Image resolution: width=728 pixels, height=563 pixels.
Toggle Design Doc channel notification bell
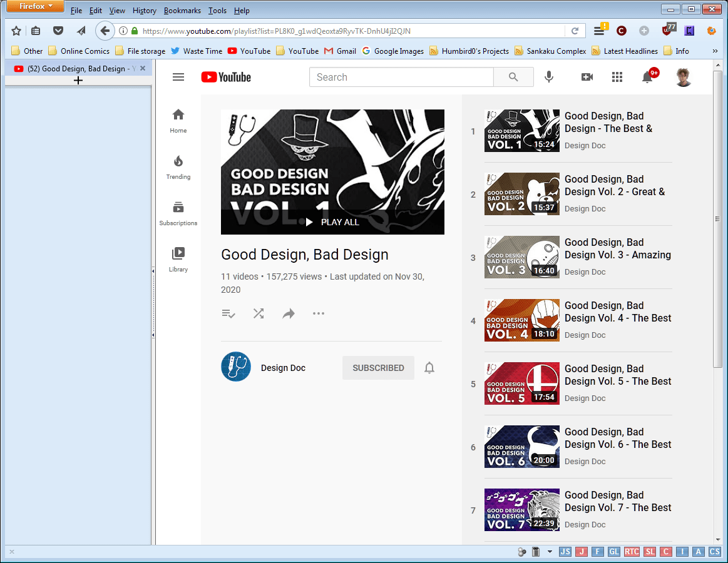click(x=429, y=368)
